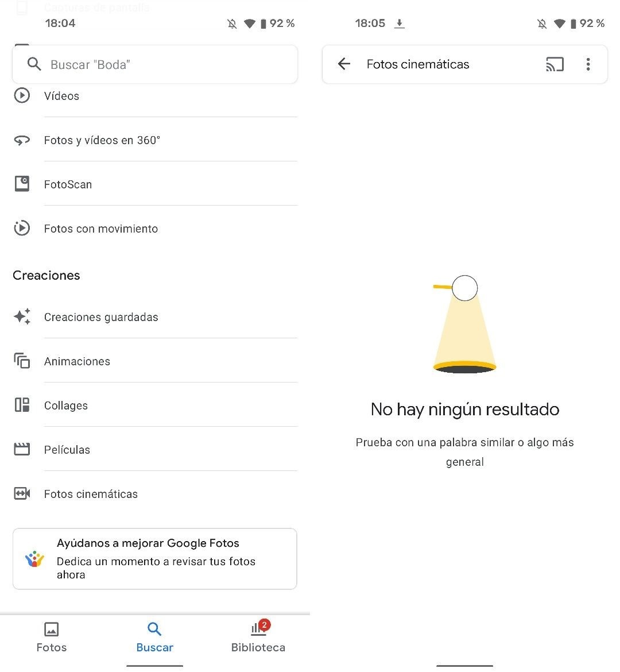Open Fotos cinemáticas in the list
Viewport: 620px width, 672px height.
tap(155, 494)
